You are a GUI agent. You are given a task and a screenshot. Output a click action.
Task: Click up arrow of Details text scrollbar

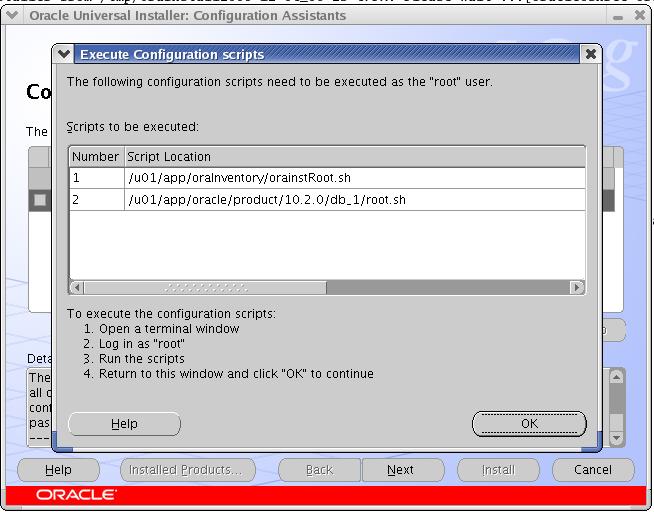tap(616, 378)
